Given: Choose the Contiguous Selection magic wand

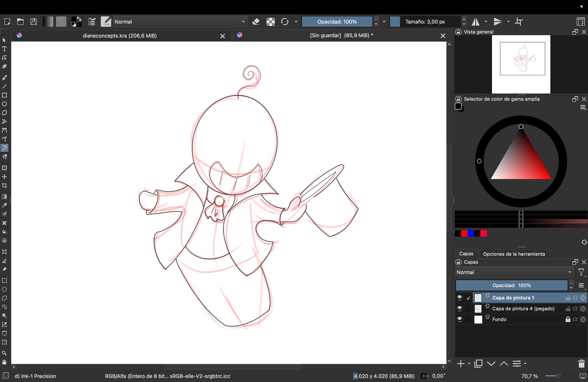Looking at the screenshot, I should [x=4, y=315].
